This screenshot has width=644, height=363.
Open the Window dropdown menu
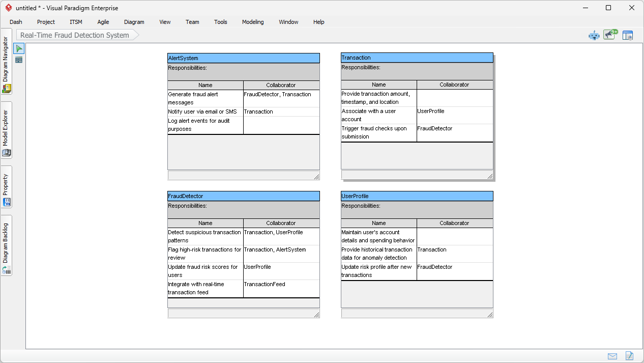[288, 22]
